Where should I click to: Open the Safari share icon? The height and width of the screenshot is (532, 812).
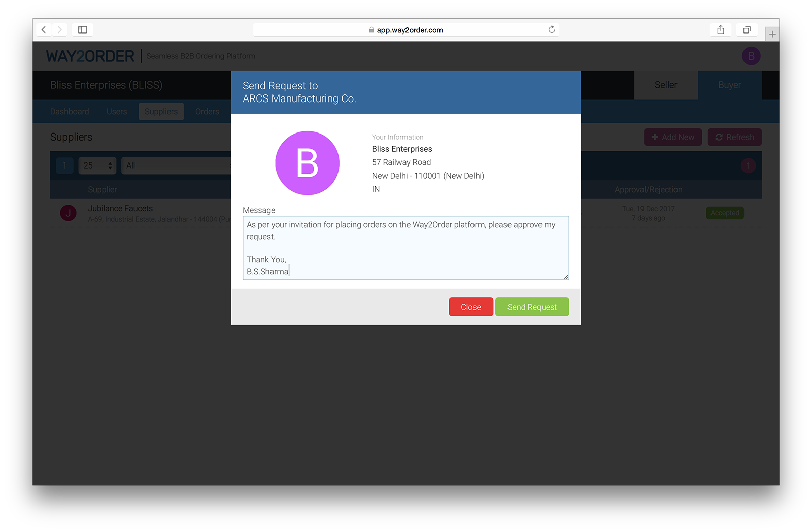tap(721, 30)
